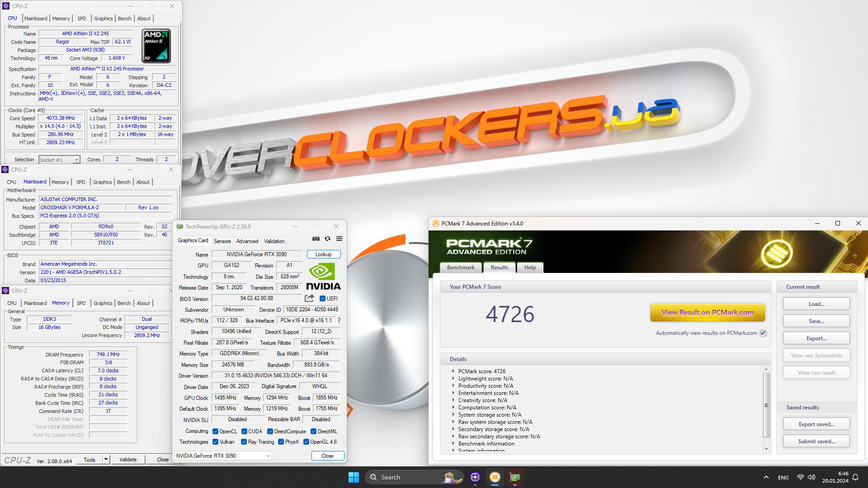Expand the Benchmark information row
This screenshot has width=868, height=488.
453,443
